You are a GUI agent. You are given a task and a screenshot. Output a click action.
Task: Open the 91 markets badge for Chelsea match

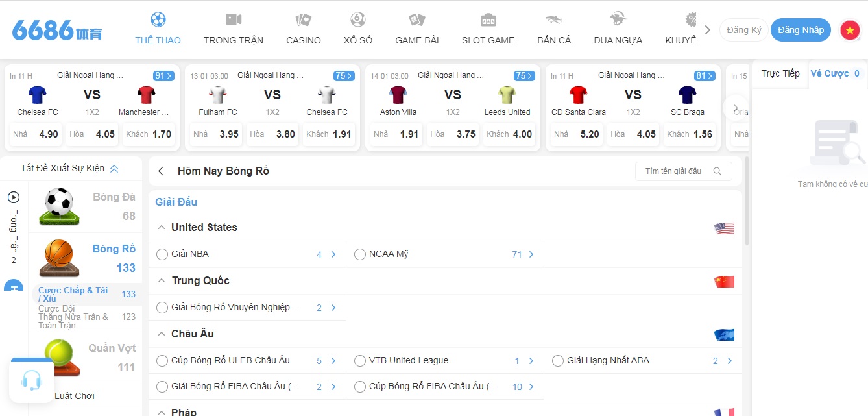click(x=163, y=76)
